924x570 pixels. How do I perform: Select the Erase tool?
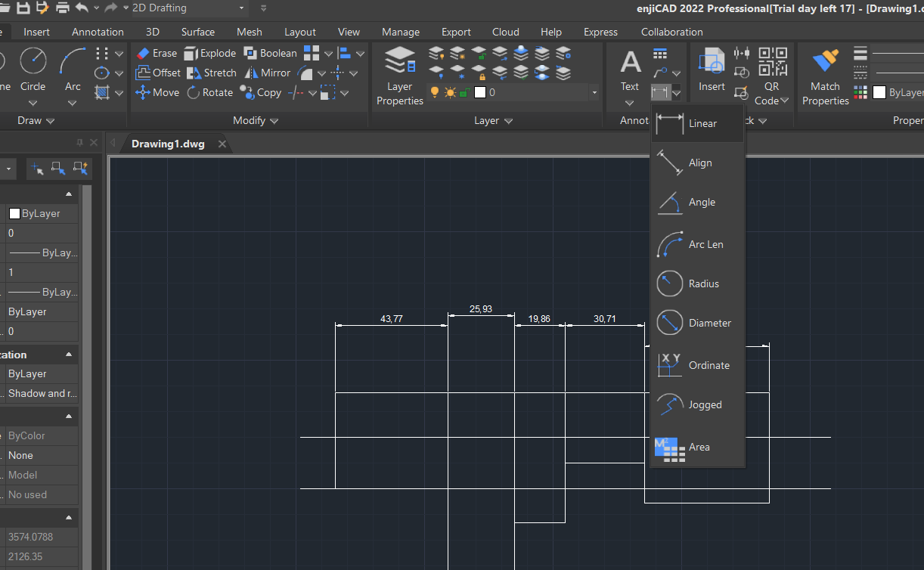[x=157, y=53]
